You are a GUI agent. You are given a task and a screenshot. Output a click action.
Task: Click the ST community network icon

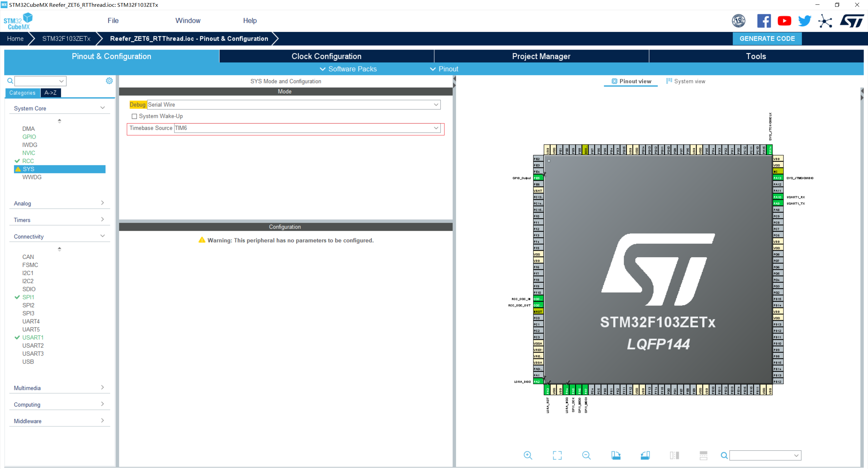point(825,21)
